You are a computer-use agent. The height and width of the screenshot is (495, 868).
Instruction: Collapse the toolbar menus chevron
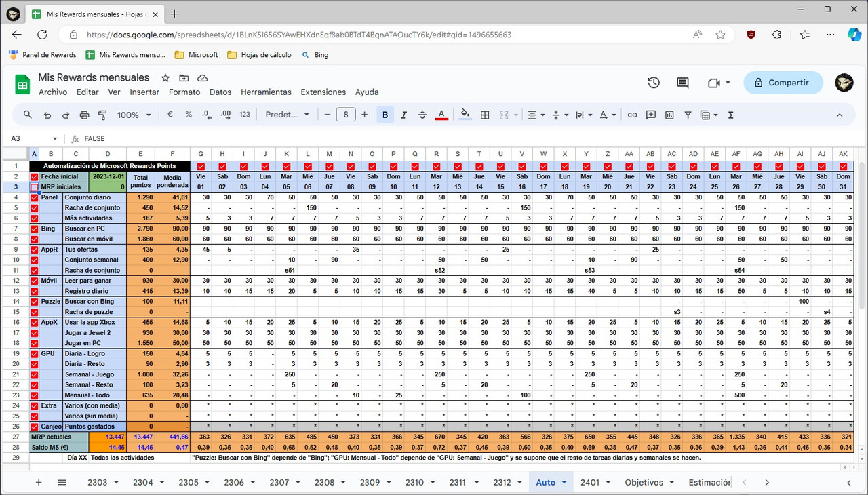click(x=840, y=115)
